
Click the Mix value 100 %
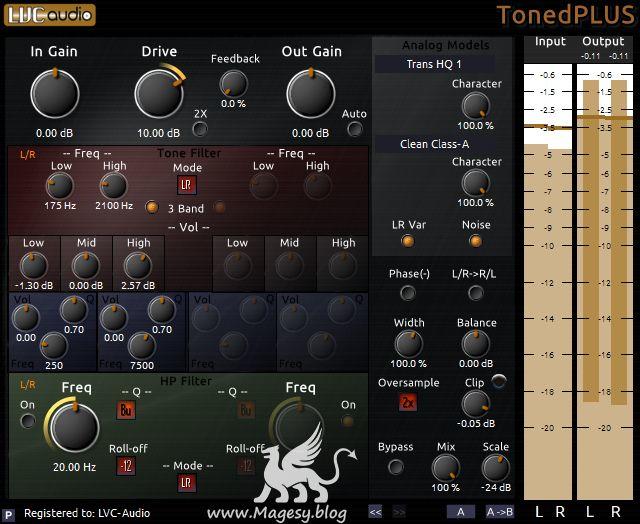446,488
